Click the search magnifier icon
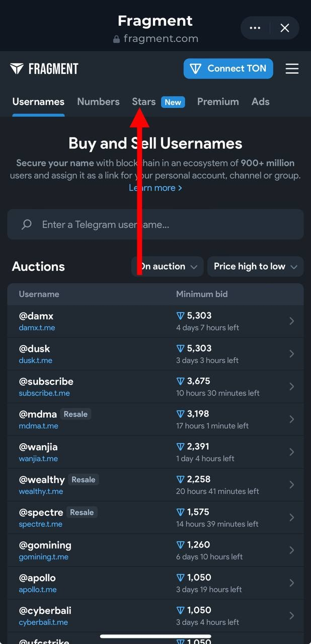The image size is (311, 644). click(27, 224)
